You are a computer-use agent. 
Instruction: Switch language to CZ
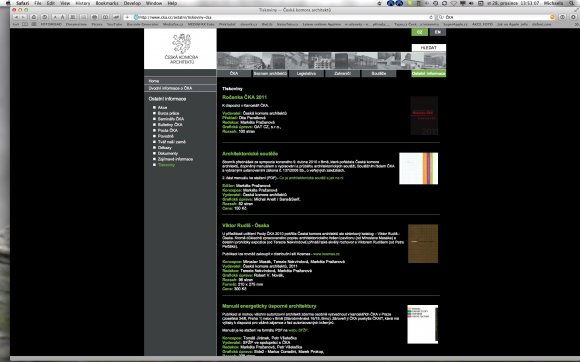click(419, 32)
